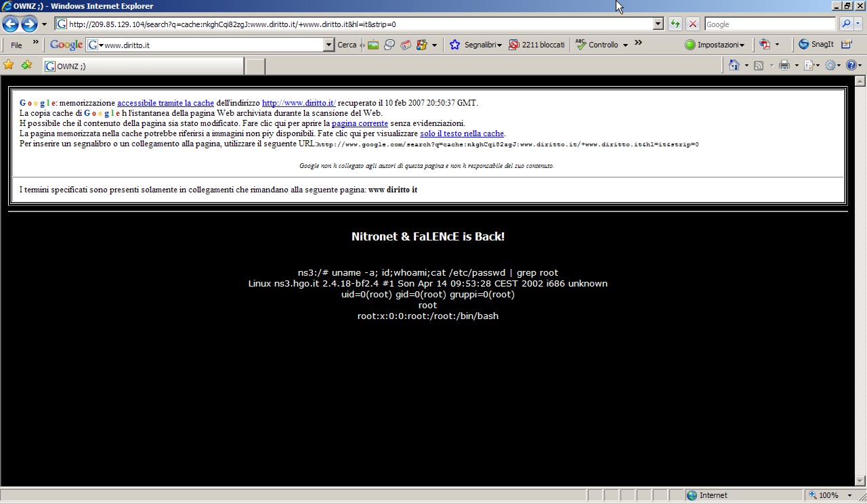
Task: Click the 'root:x:0:0:root:/root:/bin/bash' line
Action: [428, 316]
